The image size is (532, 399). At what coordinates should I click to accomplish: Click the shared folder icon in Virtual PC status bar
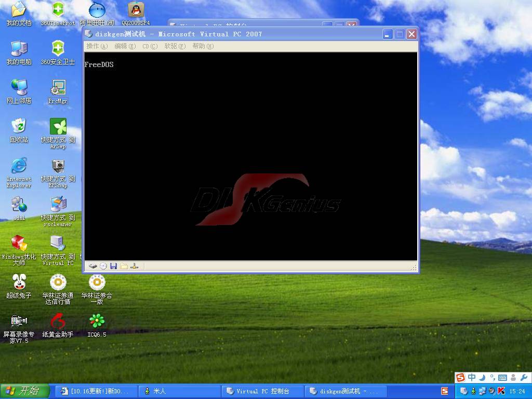point(124,267)
